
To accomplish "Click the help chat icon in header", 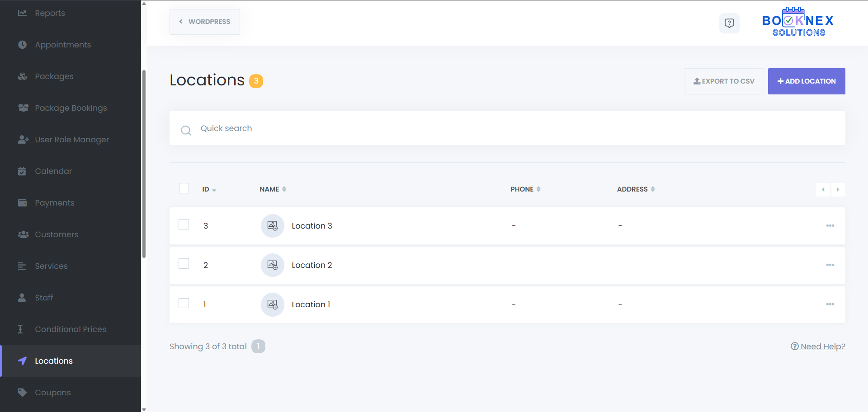I will pos(729,23).
